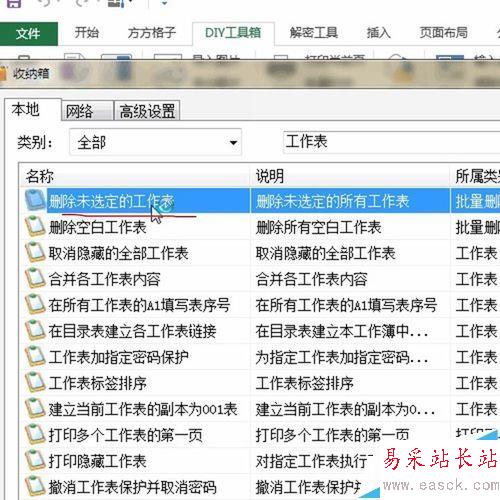Image resolution: width=500 pixels, height=500 pixels.
Task: Click icon of 建立当前工作表的副本为001表 row
Action: (x=35, y=408)
